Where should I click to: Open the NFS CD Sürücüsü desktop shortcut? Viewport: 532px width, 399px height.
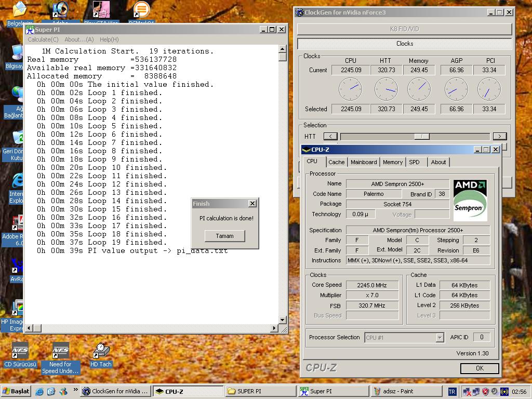20,355
